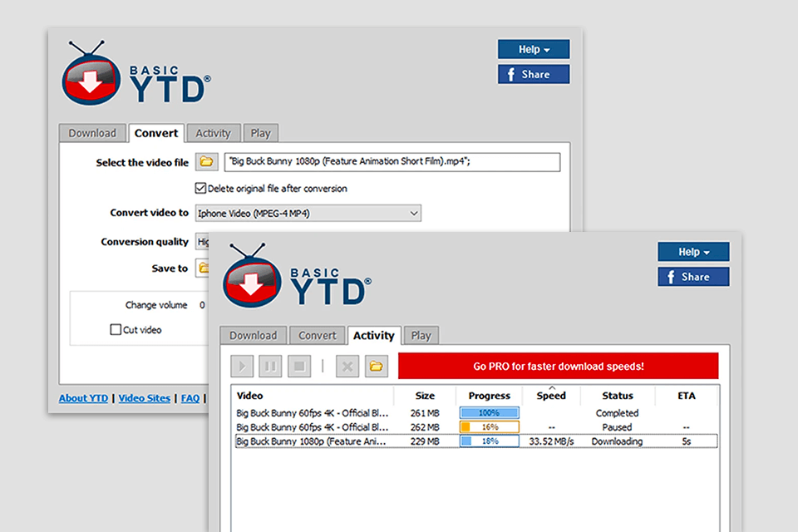Screen dimensions: 798x532
Task: Click the Downloading status cell
Action: [x=617, y=441]
